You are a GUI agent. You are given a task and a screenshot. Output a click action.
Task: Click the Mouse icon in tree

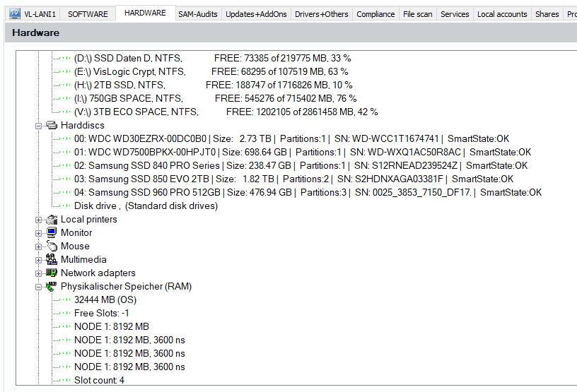click(52, 247)
